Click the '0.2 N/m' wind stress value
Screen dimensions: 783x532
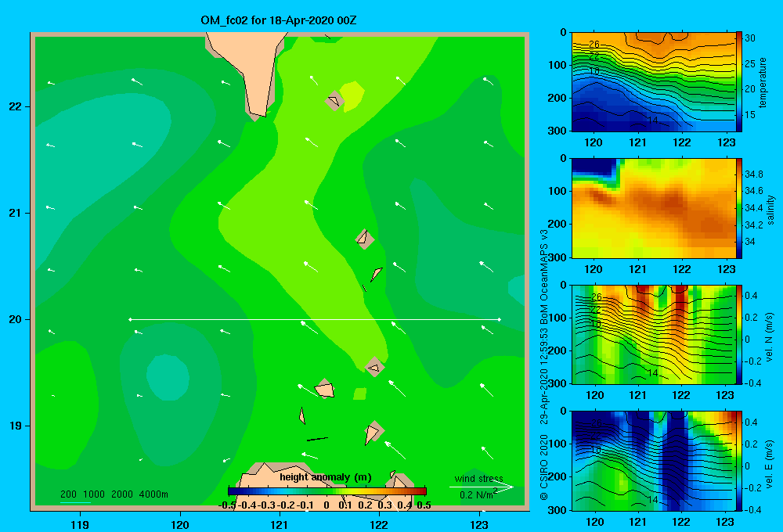click(476, 495)
